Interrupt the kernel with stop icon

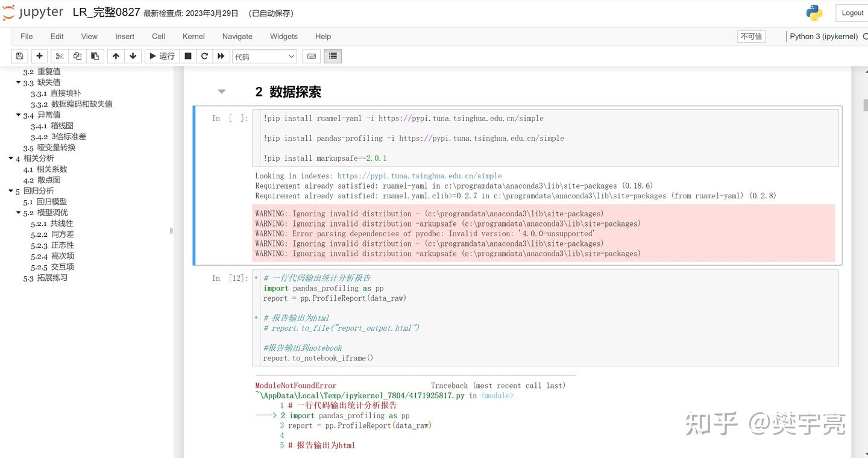tap(187, 55)
